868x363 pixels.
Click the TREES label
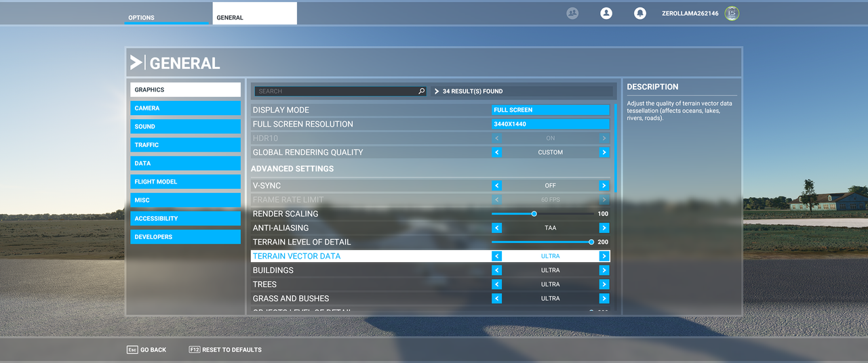point(264,284)
